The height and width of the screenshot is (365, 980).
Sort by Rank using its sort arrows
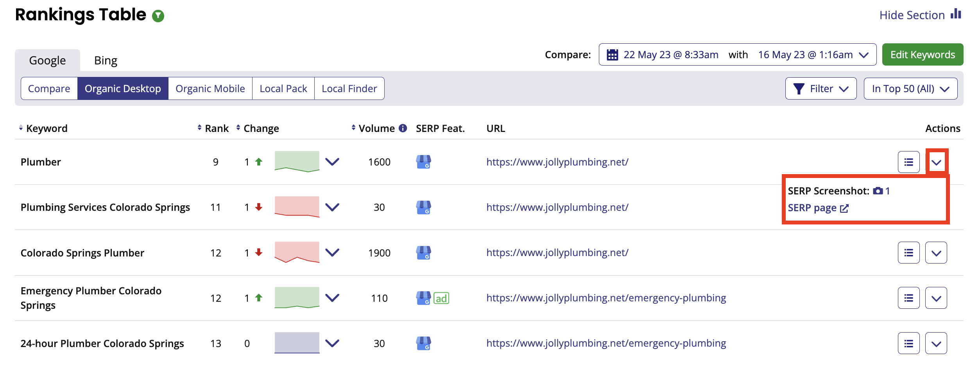coord(199,128)
